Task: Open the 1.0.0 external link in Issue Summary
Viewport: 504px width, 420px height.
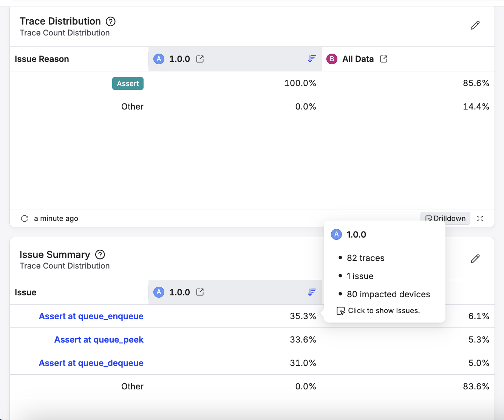Action: (200, 292)
